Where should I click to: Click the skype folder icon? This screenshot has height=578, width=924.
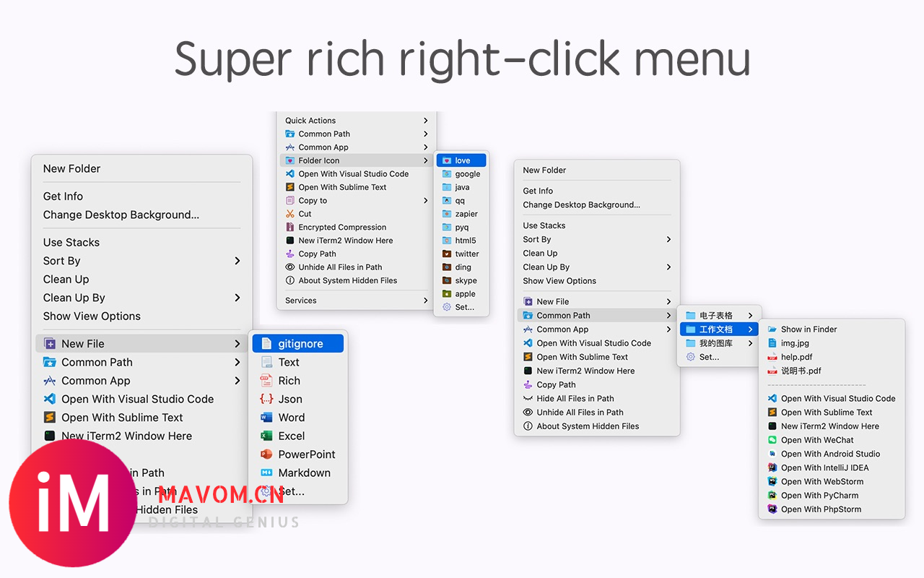447,280
